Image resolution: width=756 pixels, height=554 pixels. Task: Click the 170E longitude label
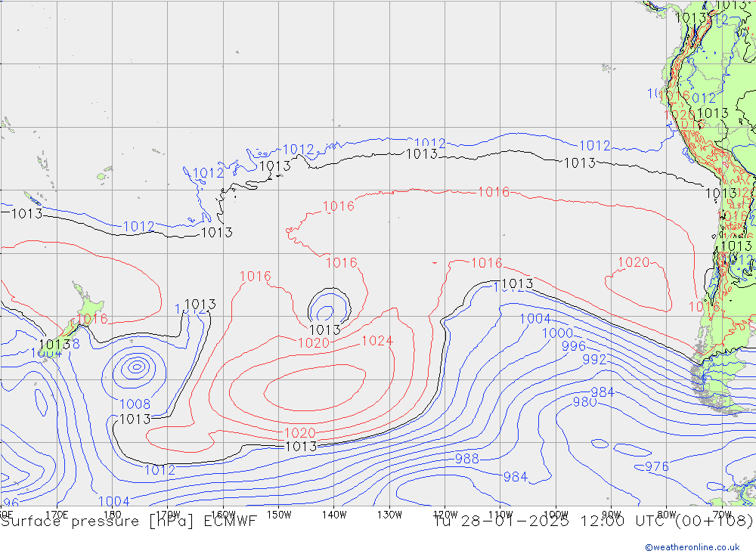(x=57, y=514)
